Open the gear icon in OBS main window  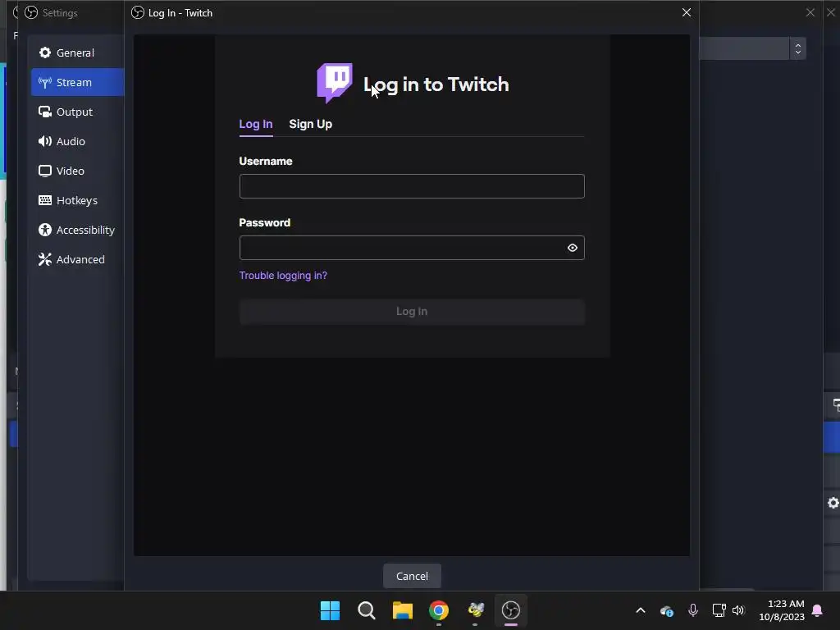[x=833, y=503]
